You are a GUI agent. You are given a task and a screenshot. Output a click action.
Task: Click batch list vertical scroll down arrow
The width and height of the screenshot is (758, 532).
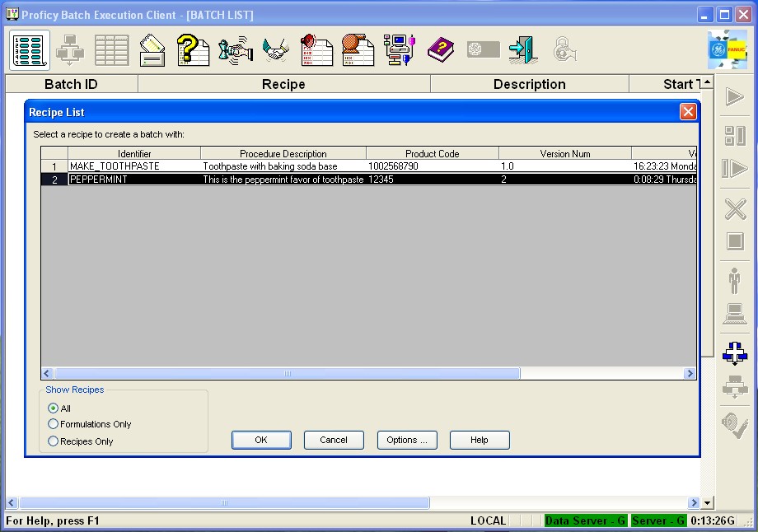[707, 502]
